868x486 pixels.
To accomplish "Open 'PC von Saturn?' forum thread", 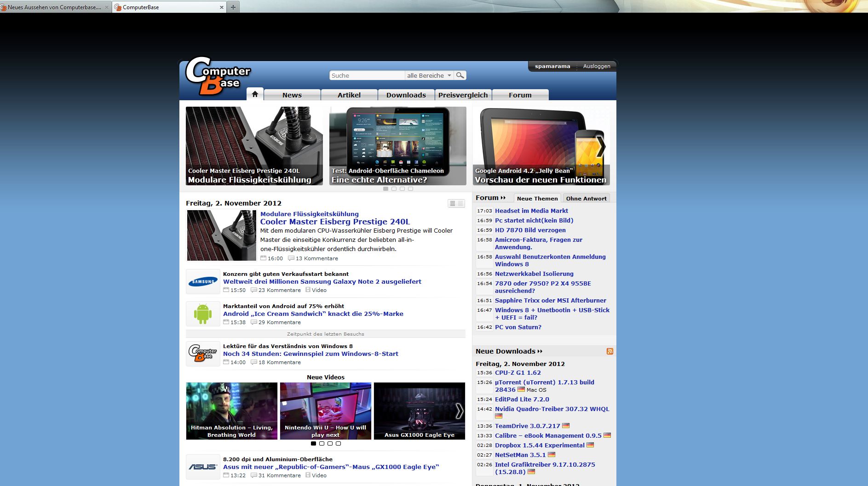I will (x=518, y=327).
